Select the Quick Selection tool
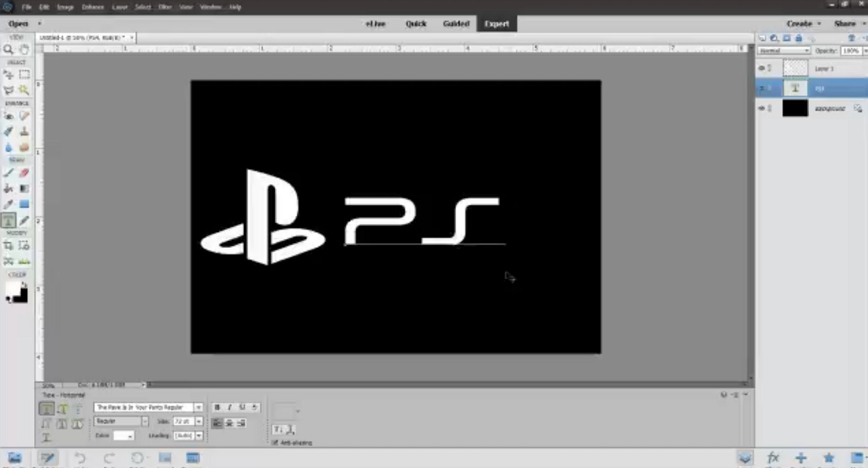The width and height of the screenshot is (868, 468). click(x=24, y=90)
